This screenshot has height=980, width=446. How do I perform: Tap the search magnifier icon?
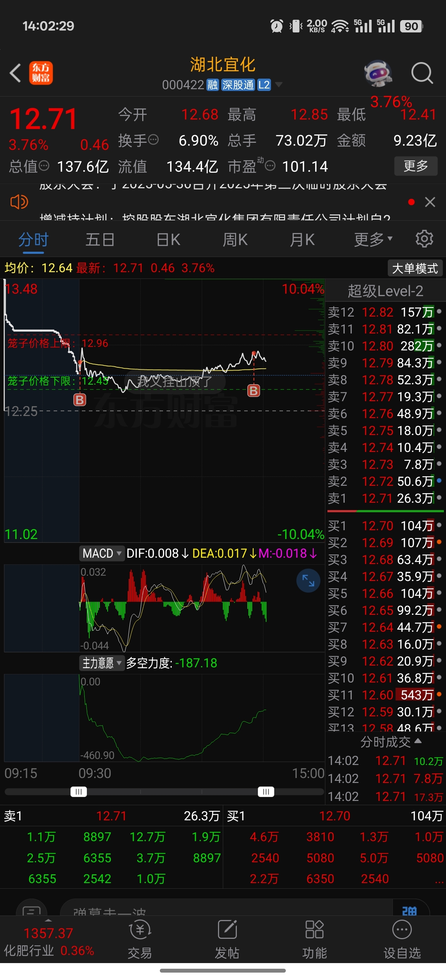coord(422,73)
